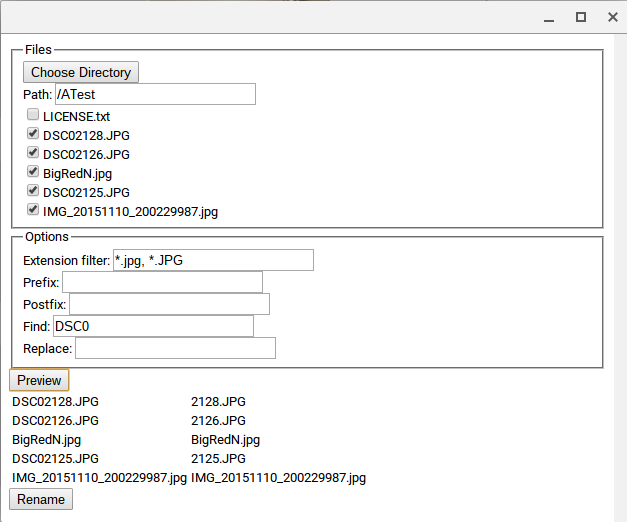627x522 pixels.
Task: Select DSC02126.JPG label in Files list
Action: 86,155
